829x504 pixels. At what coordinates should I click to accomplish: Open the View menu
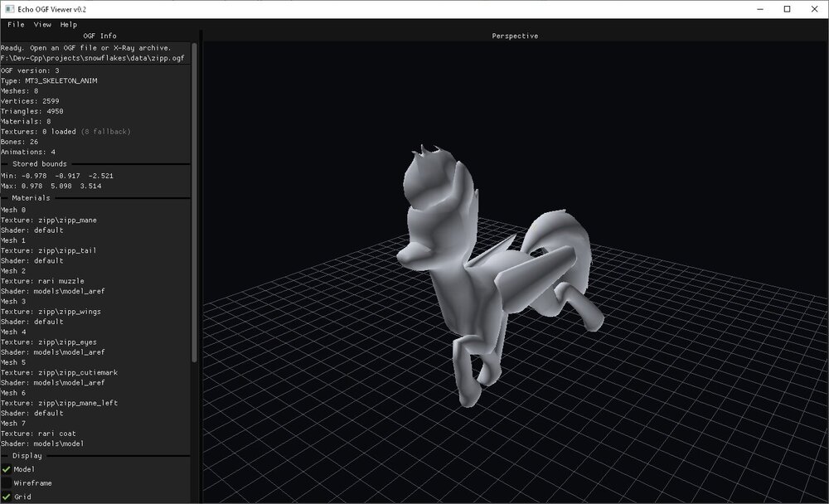click(42, 24)
